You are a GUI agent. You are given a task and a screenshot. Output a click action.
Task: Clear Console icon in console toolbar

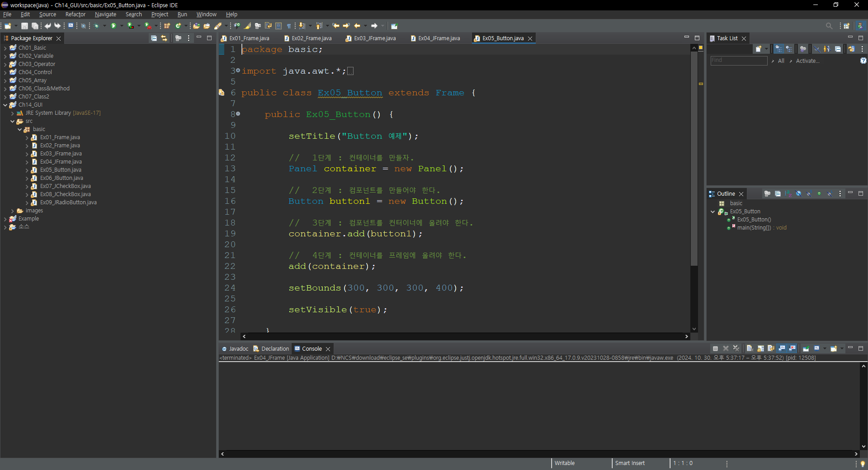749,348
